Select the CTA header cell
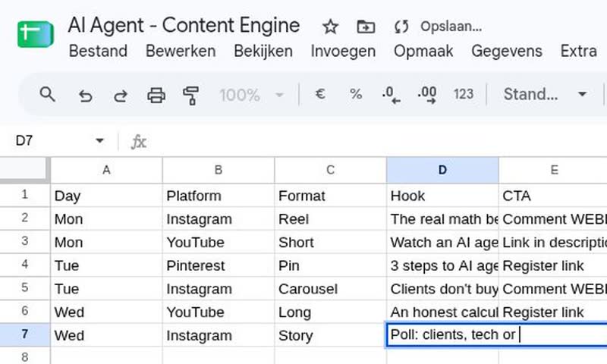This screenshot has width=607, height=364. tap(554, 196)
